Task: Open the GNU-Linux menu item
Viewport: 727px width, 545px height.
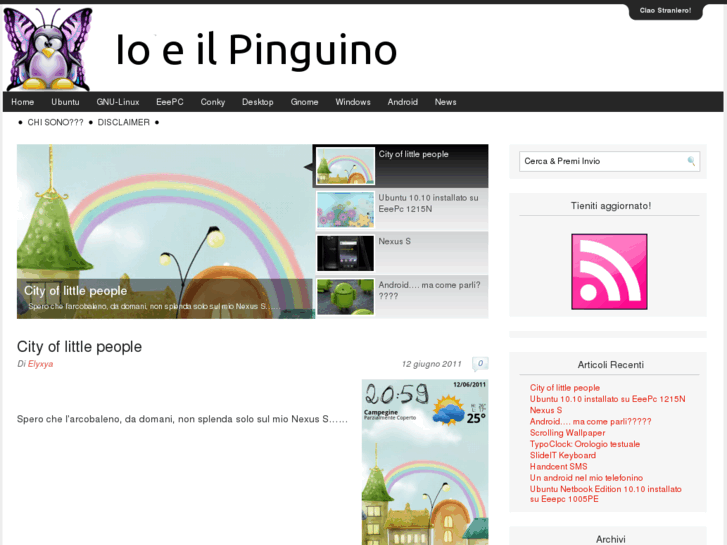Action: 118,102
